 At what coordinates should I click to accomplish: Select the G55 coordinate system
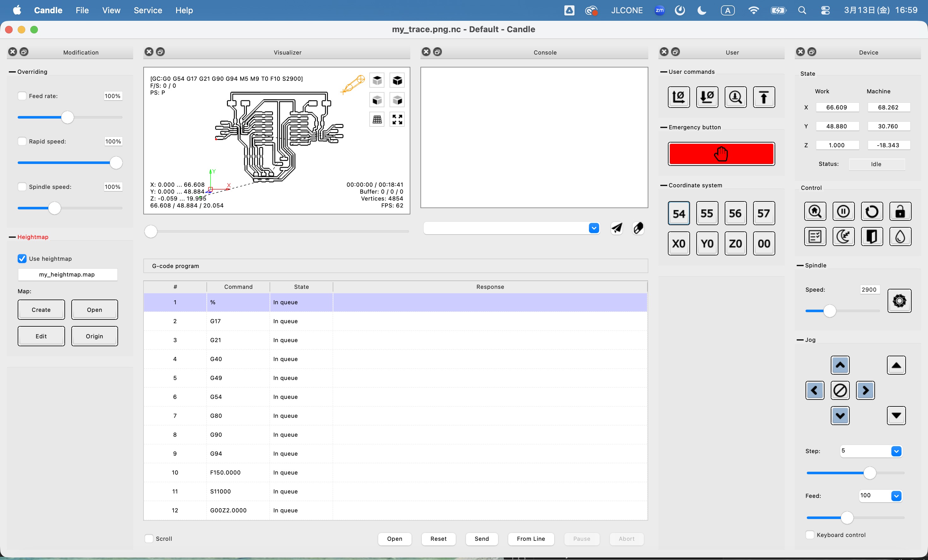pyautogui.click(x=707, y=213)
